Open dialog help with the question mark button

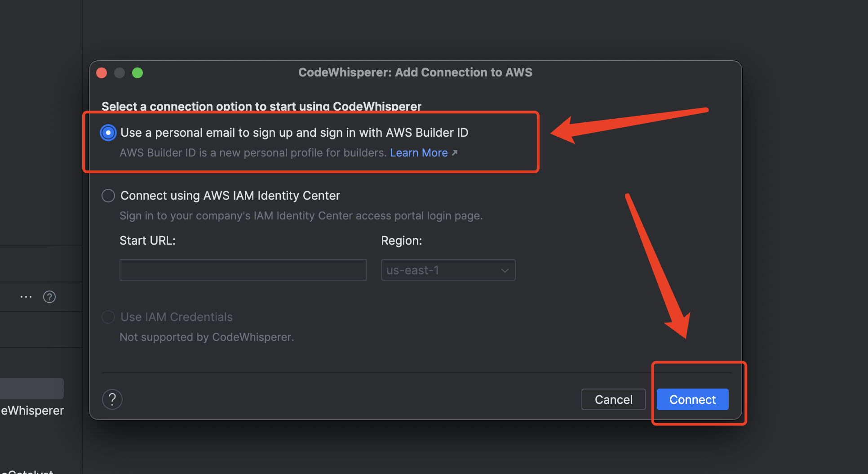click(112, 399)
